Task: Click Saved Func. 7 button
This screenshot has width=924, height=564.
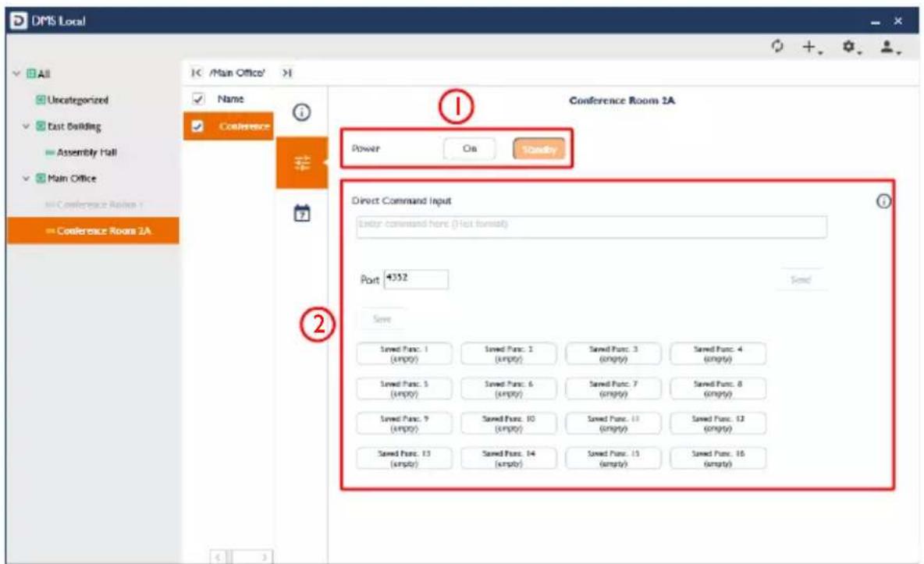Action: click(613, 388)
